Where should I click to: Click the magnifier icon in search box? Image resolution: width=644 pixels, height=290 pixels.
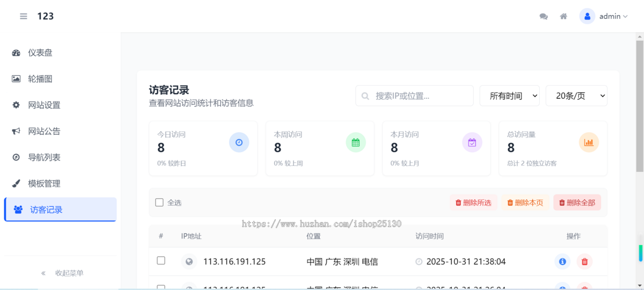365,96
